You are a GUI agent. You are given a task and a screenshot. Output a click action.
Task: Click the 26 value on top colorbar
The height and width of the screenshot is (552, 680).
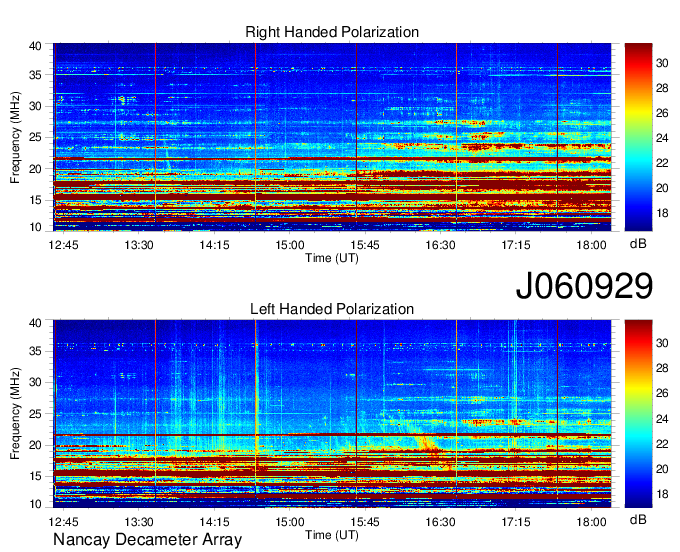coord(662,113)
